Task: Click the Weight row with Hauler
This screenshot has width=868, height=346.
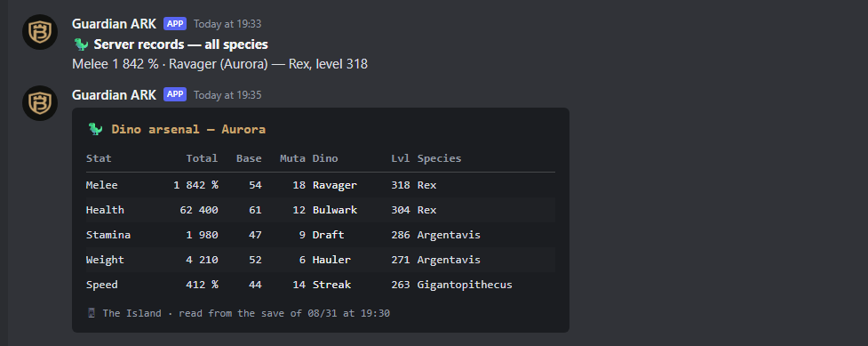Action: (x=321, y=260)
